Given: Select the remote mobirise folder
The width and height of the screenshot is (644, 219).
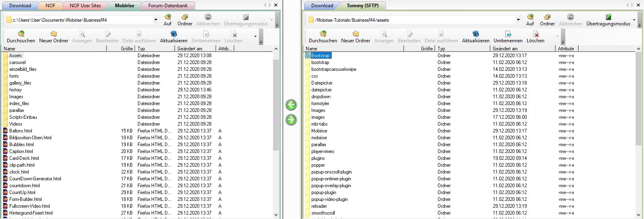Looking at the screenshot, I should pyautogui.click(x=319, y=138).
